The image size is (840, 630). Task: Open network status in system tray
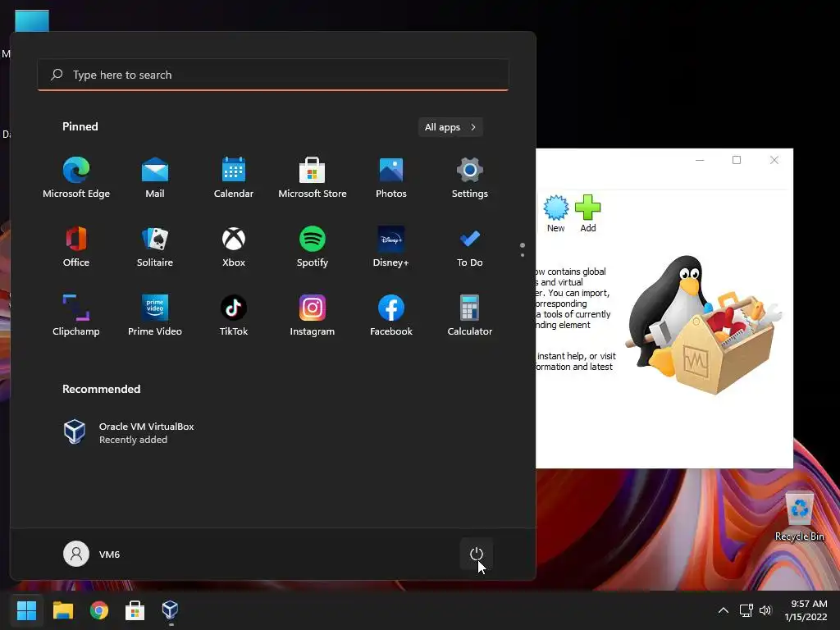coord(746,610)
